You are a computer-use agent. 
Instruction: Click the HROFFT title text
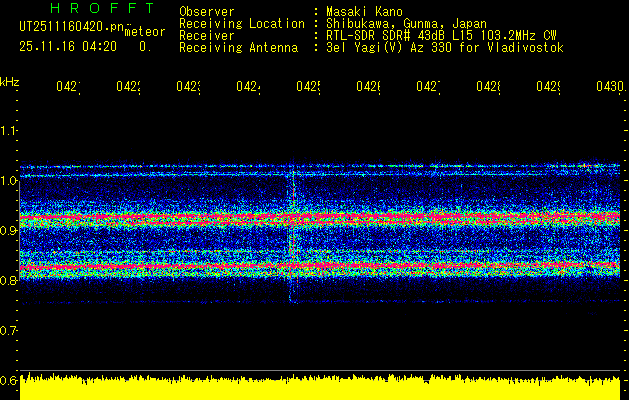coord(102,8)
